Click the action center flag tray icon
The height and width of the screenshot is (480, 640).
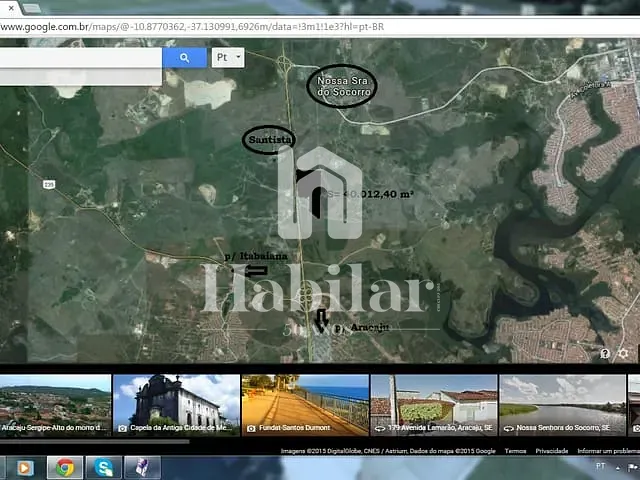click(634, 467)
